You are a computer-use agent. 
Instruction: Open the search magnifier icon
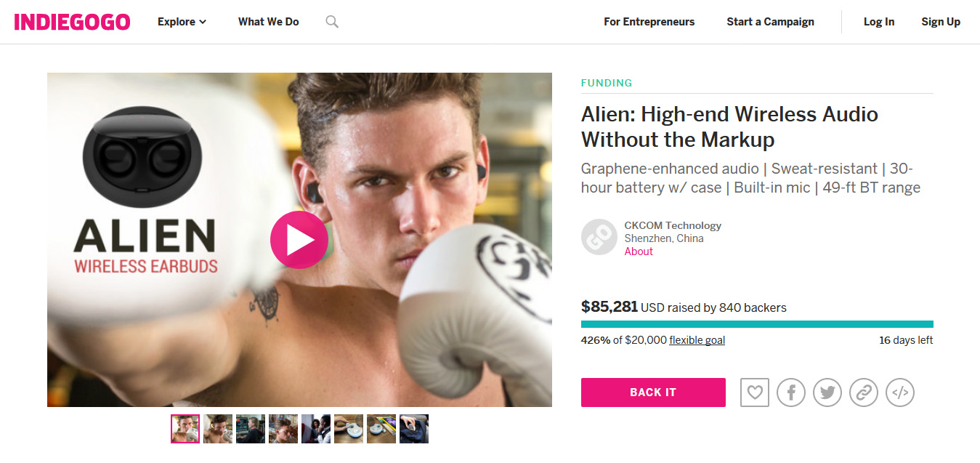pyautogui.click(x=332, y=22)
